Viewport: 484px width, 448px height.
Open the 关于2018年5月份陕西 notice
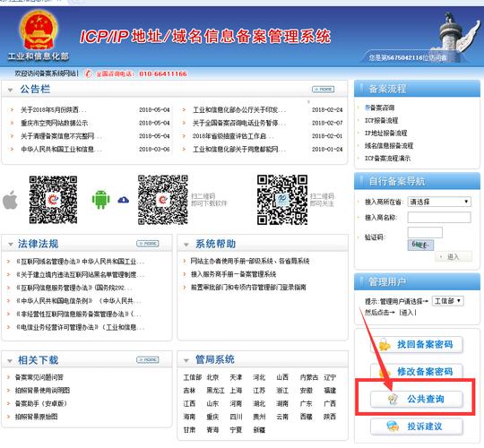point(54,110)
